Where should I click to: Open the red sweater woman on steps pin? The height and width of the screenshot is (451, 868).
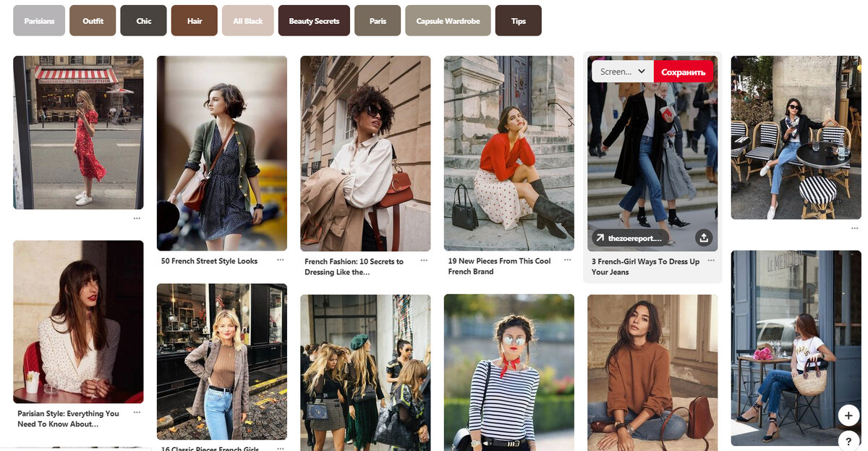coord(509,153)
